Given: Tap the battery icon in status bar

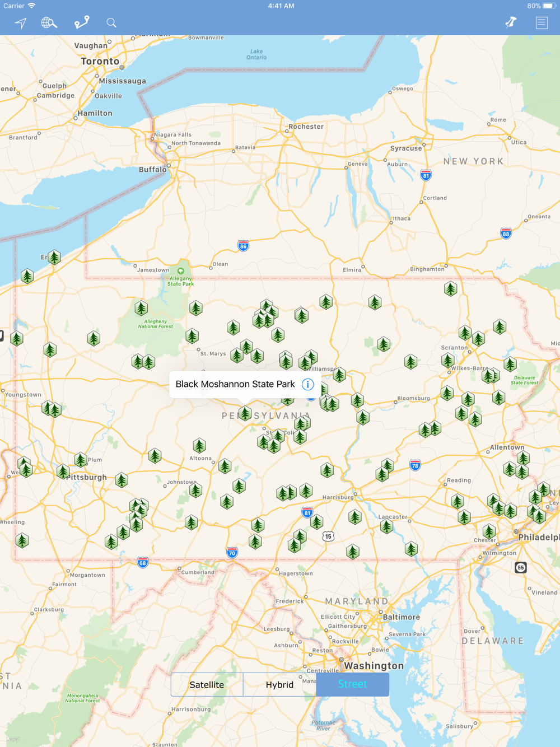Looking at the screenshot, I should coord(549,6).
